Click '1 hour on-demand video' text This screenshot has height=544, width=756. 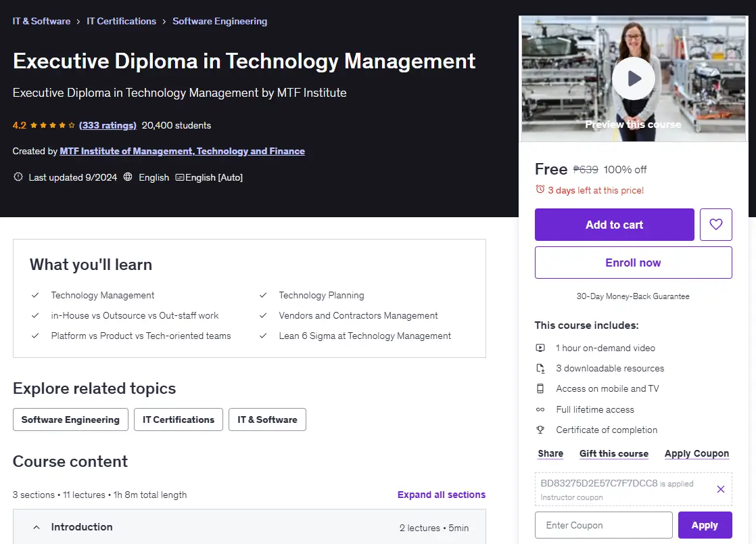tap(606, 348)
